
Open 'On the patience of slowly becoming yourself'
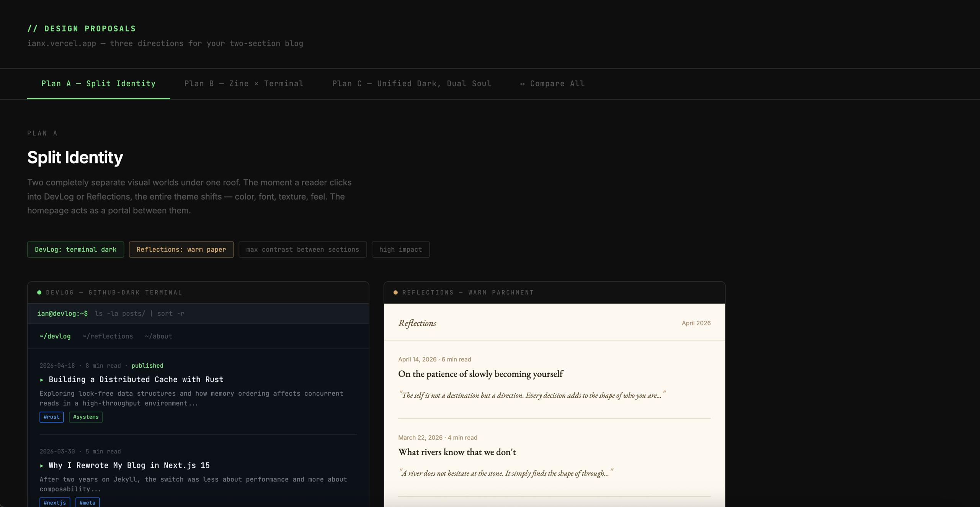[480, 374]
